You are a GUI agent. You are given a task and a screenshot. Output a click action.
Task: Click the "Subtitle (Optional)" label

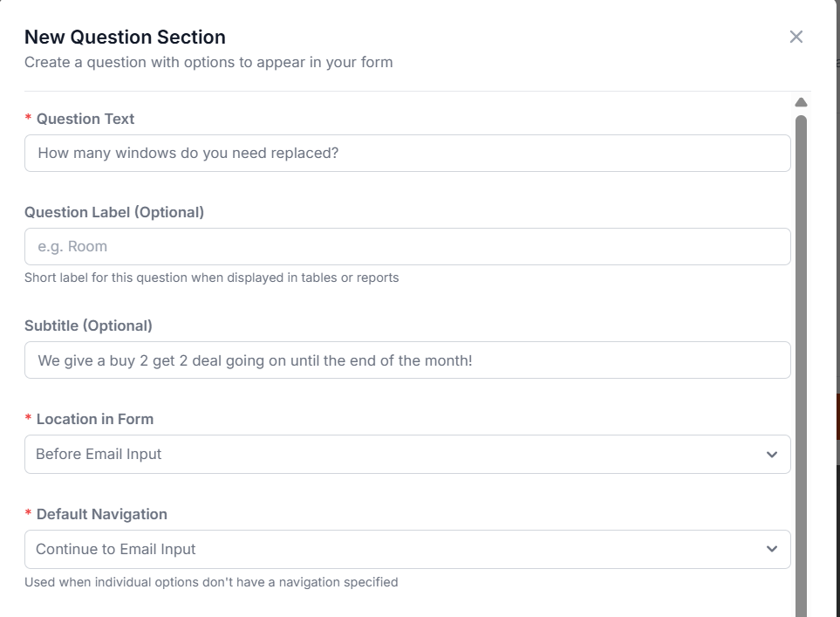coord(88,326)
